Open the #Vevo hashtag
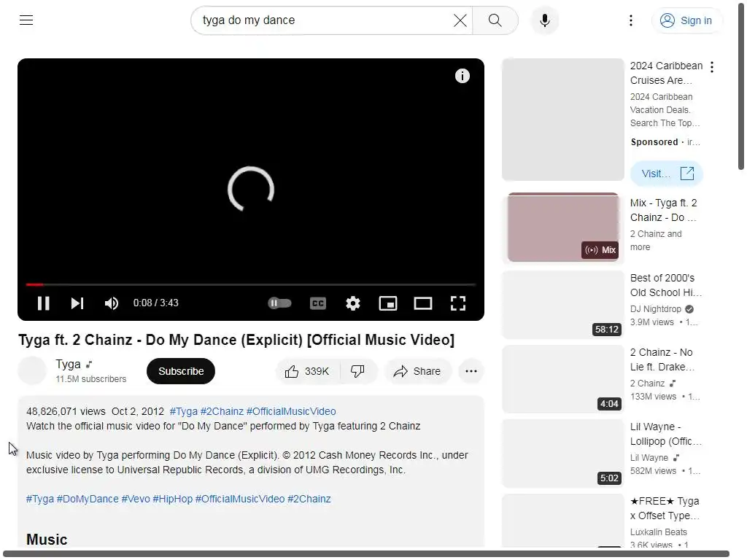Viewport: 747px width, 560px height. (136, 499)
